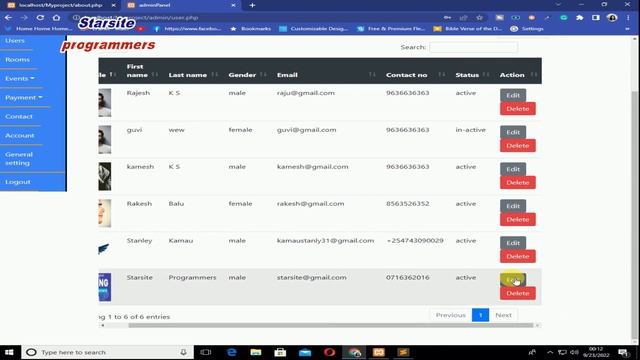The width and height of the screenshot is (640, 360).
Task: Sort by the Status column
Action: pos(472,75)
